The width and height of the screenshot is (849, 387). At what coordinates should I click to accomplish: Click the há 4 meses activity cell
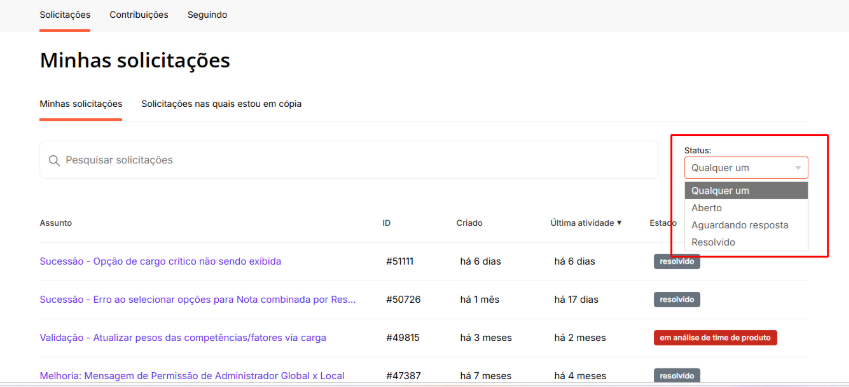580,376
